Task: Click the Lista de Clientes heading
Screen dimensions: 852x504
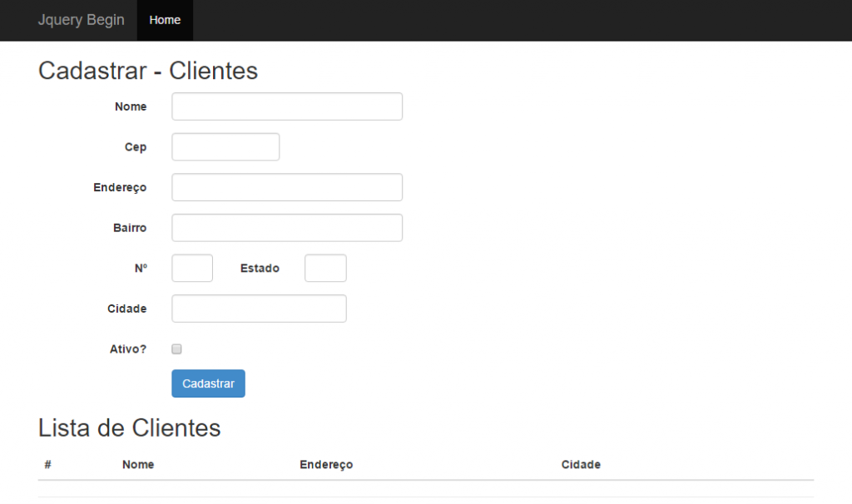Action: pyautogui.click(x=129, y=427)
